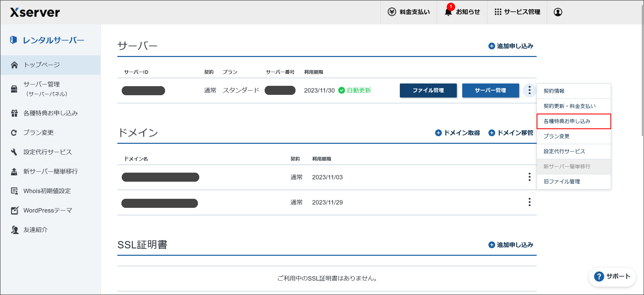Screen dimensions: 644x295
Task: Click the home icon next to トップページ
Action: [x=14, y=65]
